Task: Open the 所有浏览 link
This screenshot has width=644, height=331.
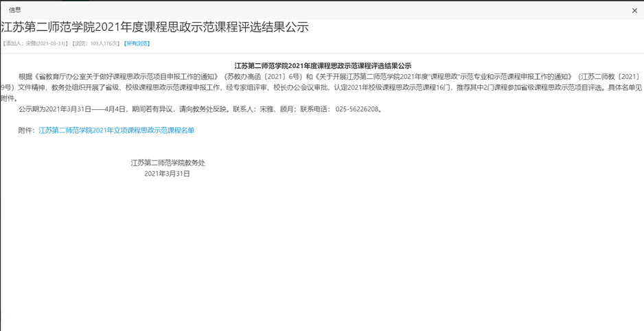Action: 137,43
